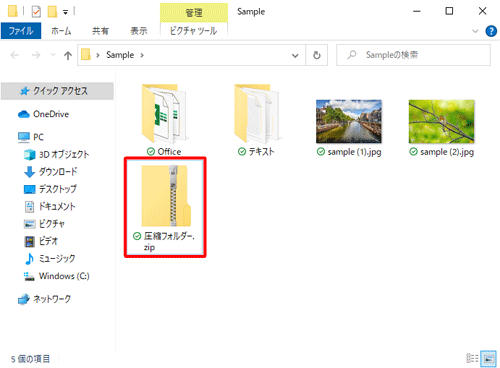Select the ピクチャ ツール tab
500x368 pixels.
click(193, 31)
